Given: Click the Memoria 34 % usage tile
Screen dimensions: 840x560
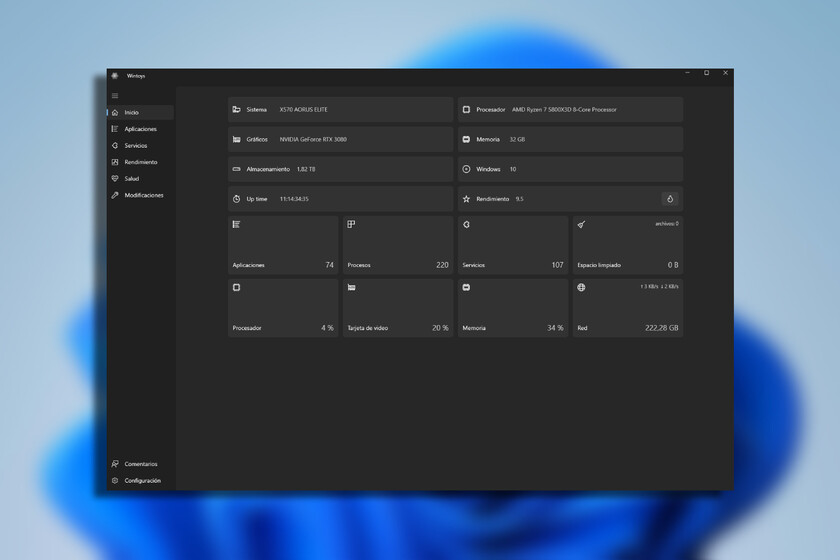Looking at the screenshot, I should (x=512, y=307).
